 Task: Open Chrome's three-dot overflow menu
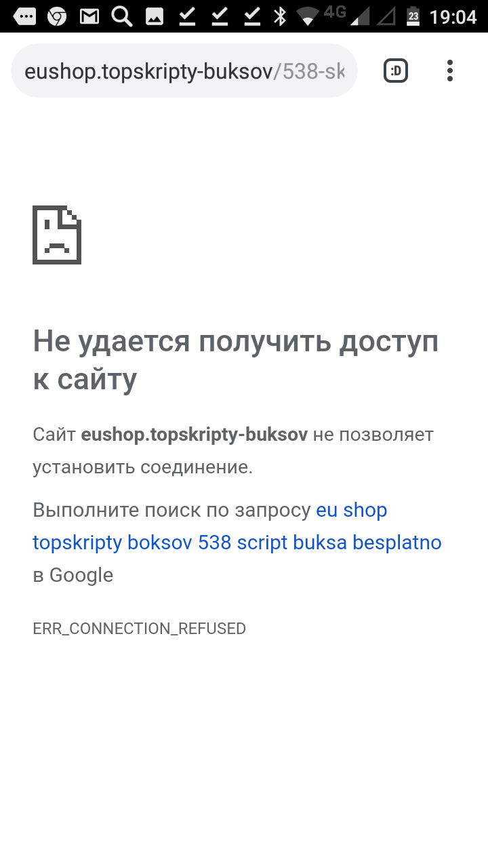click(x=450, y=71)
